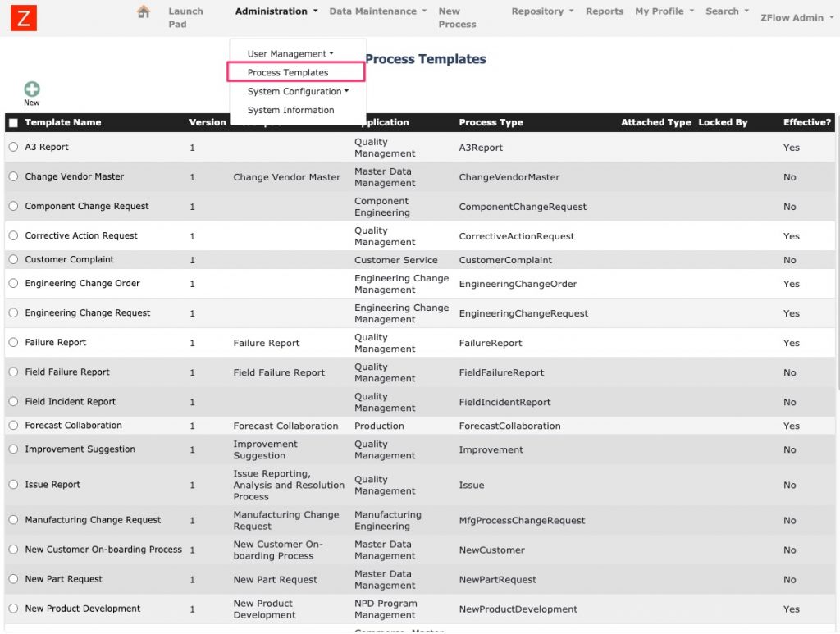840x634 pixels.
Task: Toggle the select-all checkbox in table header
Action: click(13, 123)
